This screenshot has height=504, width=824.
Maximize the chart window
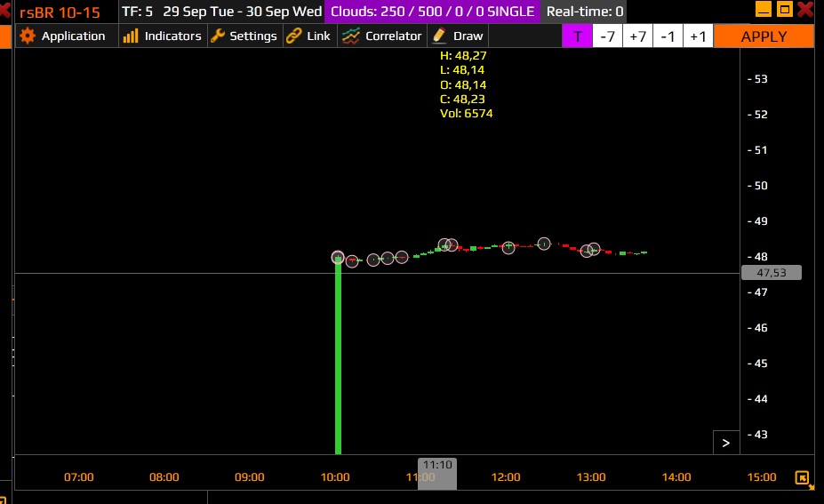click(x=785, y=9)
